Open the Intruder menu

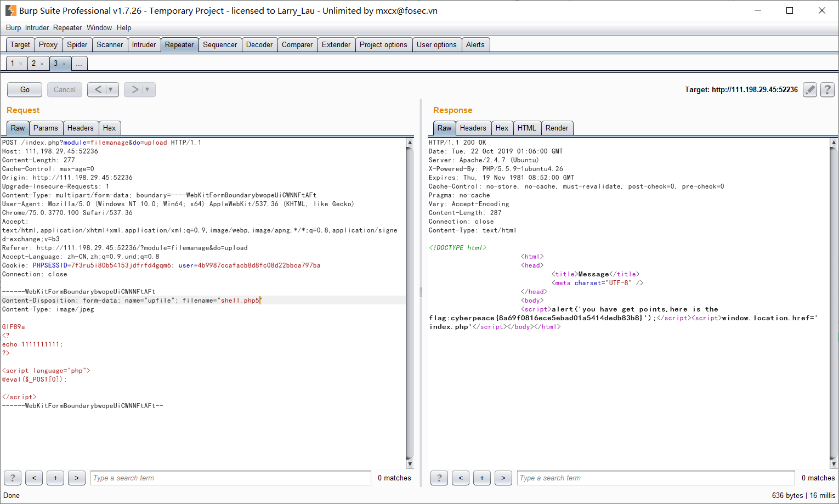pos(37,27)
